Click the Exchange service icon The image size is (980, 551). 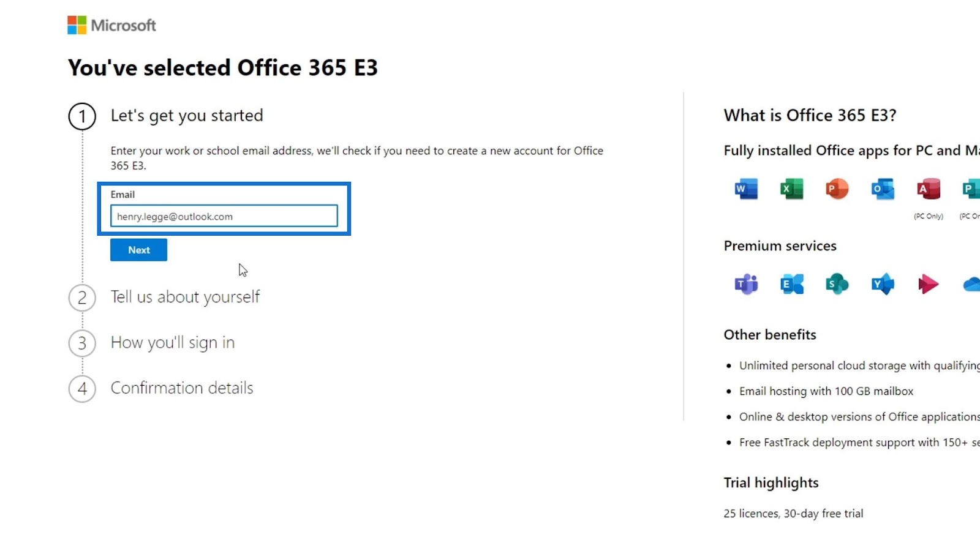pos(791,284)
